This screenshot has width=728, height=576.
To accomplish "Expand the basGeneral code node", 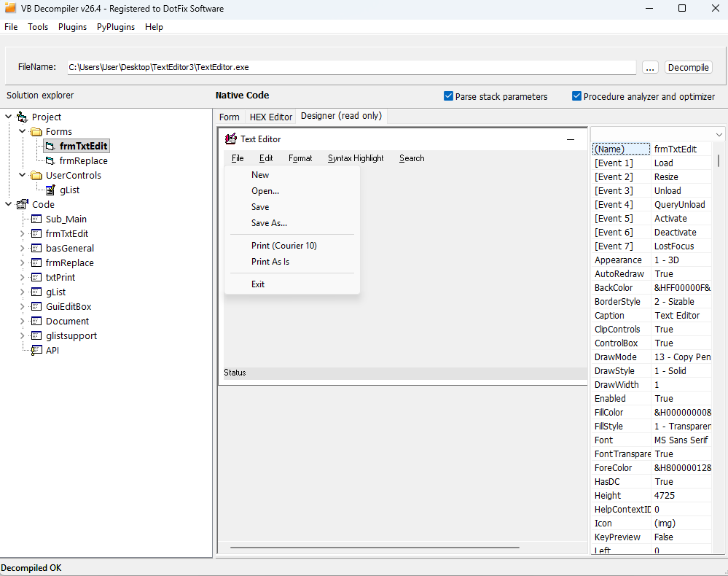I will click(23, 248).
